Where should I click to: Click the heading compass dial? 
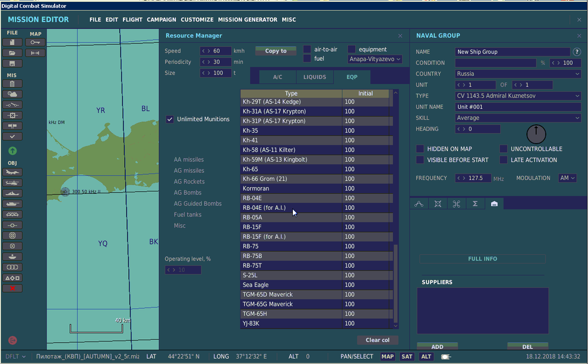(536, 135)
